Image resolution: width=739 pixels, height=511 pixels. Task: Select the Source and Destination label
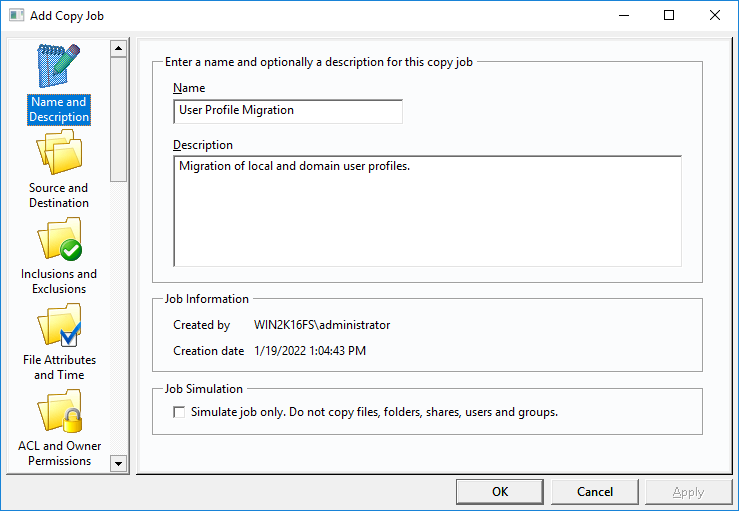coord(59,195)
